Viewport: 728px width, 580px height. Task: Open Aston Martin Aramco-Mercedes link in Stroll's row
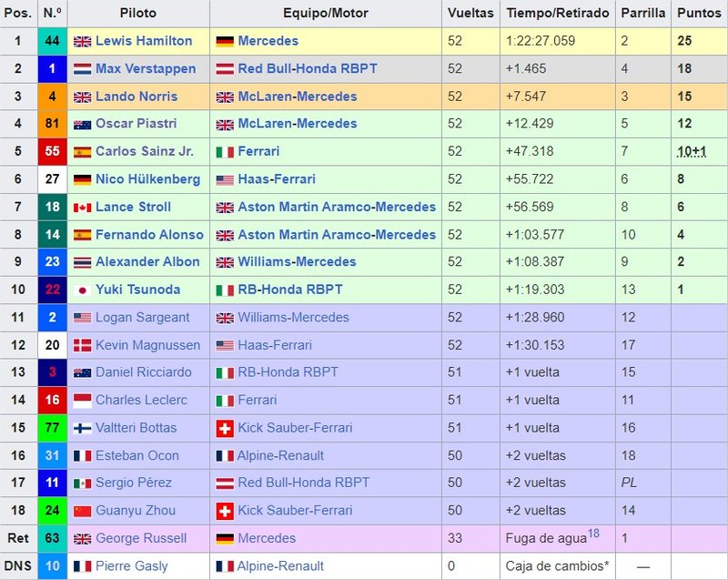point(337,207)
